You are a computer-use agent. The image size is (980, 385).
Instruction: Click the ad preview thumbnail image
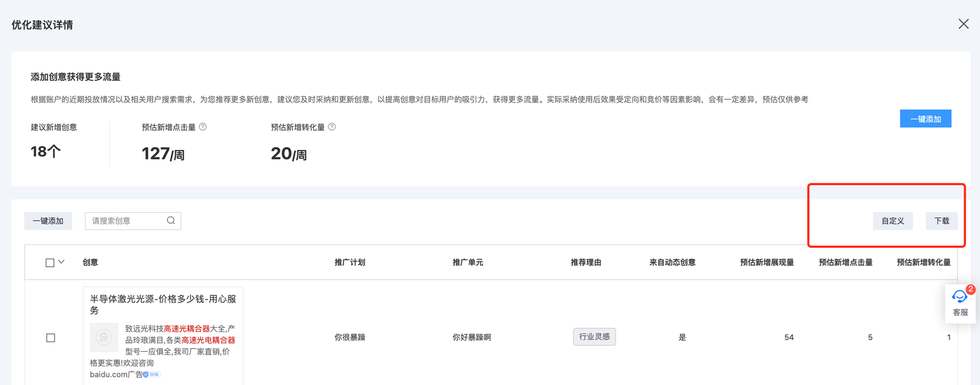104,338
